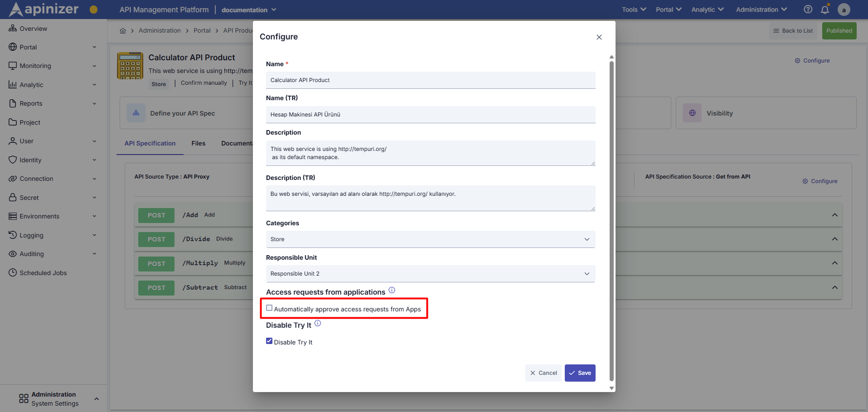
Task: Click the Access requests info icon
Action: click(x=392, y=290)
